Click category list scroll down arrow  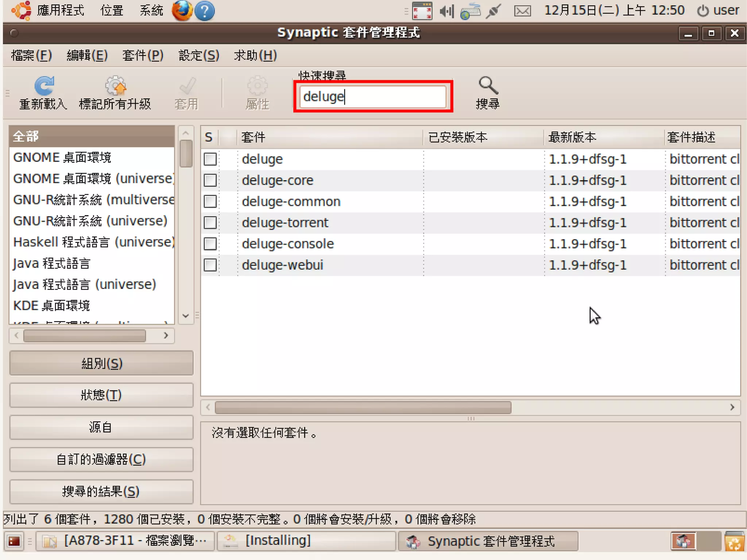click(186, 316)
